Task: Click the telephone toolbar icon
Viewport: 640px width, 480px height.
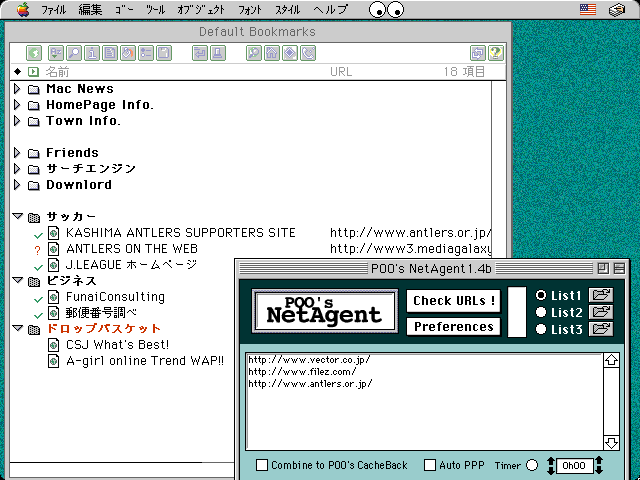Action: (308, 53)
